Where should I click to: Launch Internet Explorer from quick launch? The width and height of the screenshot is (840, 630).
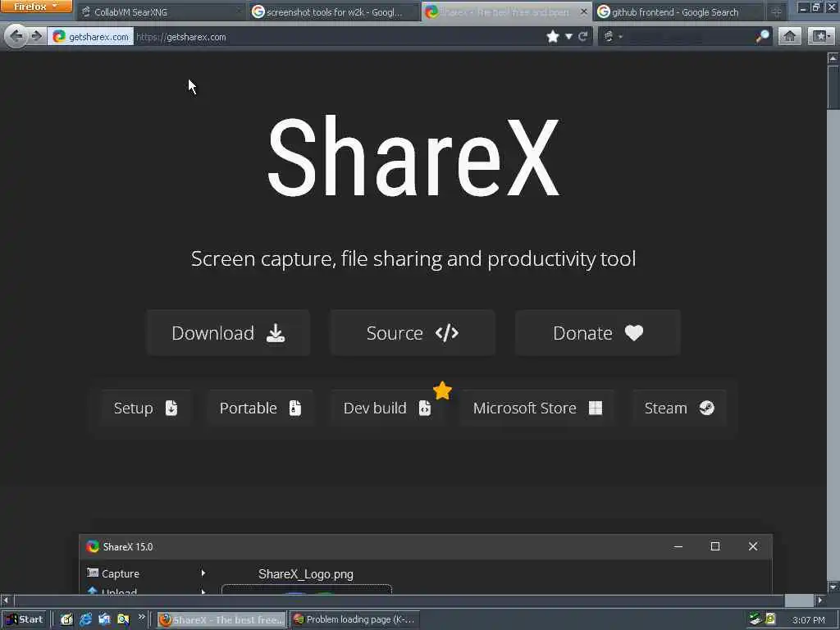point(85,620)
